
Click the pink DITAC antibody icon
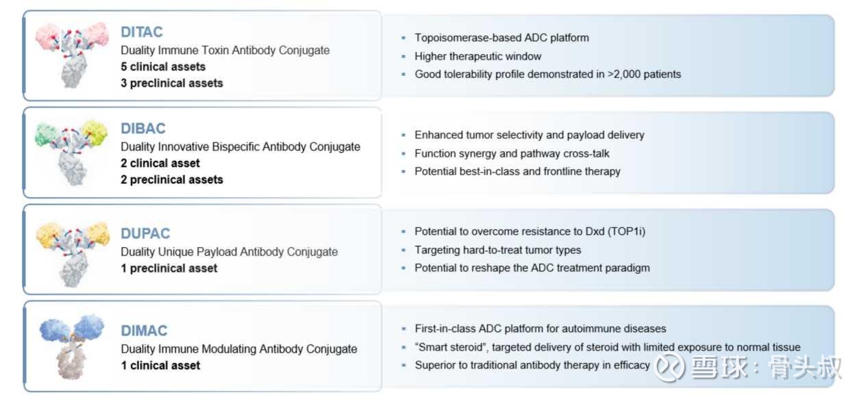pos(72,55)
